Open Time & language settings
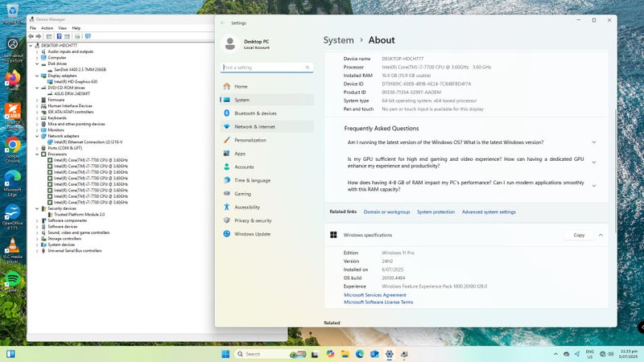Screen dimensions: 644x362 click(x=267, y=180)
